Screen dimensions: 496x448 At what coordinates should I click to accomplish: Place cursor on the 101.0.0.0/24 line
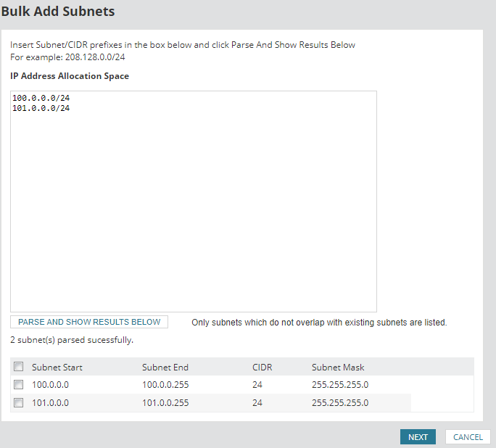click(x=41, y=108)
